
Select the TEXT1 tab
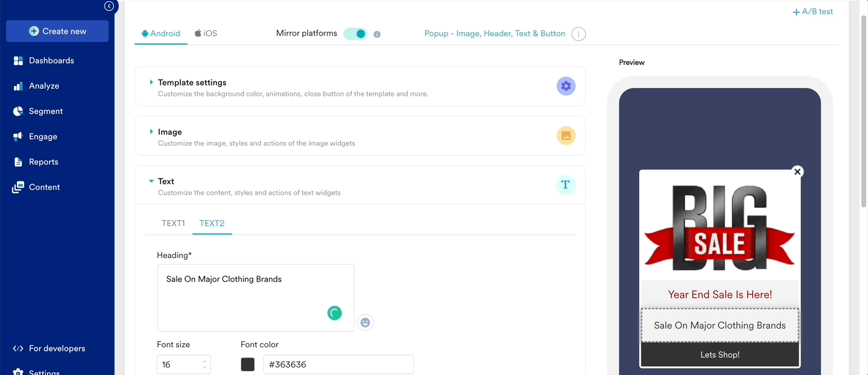click(173, 223)
